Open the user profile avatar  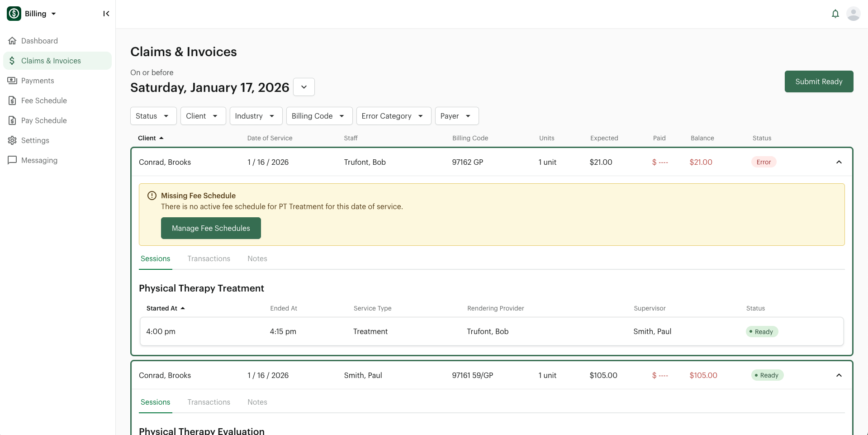(x=853, y=14)
